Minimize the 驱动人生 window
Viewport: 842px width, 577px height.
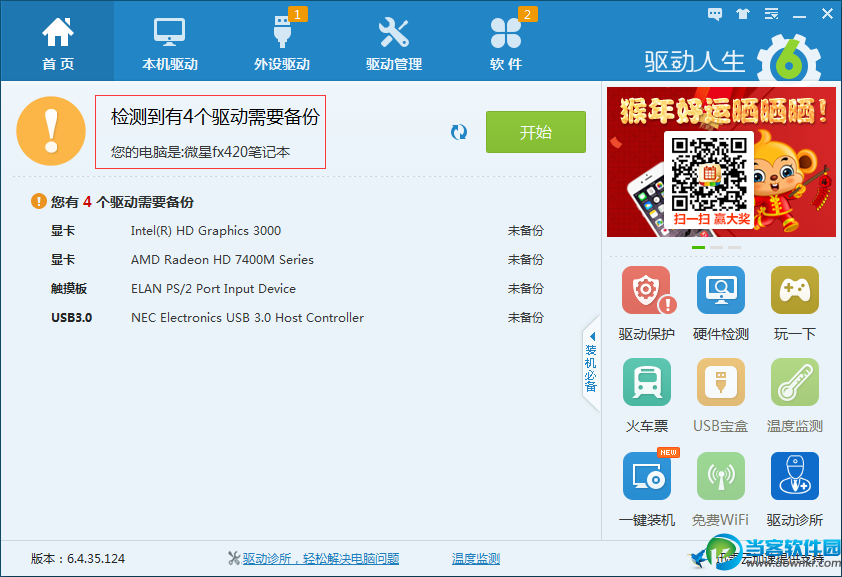tap(800, 15)
